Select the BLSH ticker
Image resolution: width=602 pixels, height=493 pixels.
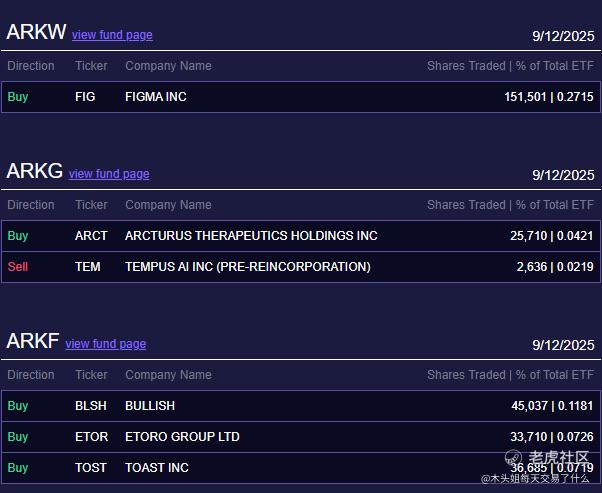(91, 406)
